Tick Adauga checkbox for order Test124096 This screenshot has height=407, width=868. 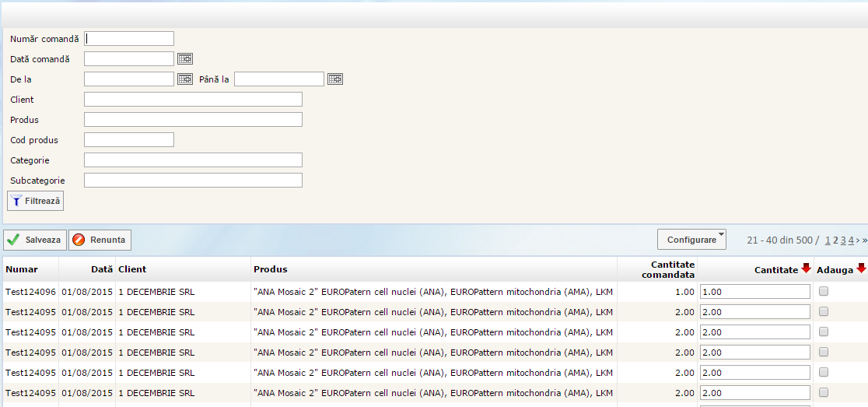pyautogui.click(x=824, y=291)
